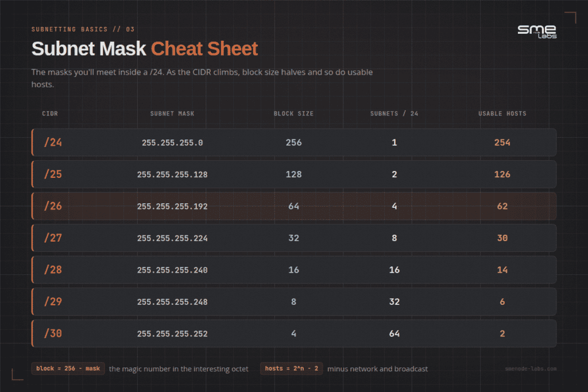The image size is (588, 392).
Task: Select mask 255.255.255.128
Action: [x=172, y=174]
